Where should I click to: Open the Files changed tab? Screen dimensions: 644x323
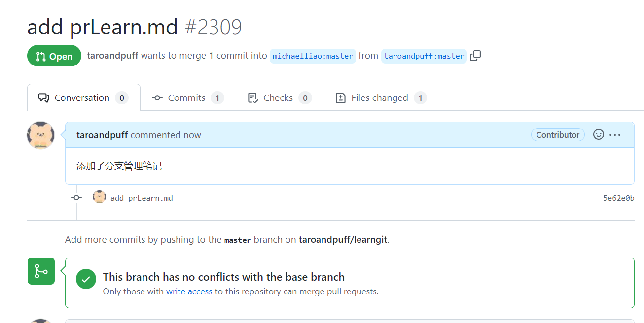click(x=381, y=97)
